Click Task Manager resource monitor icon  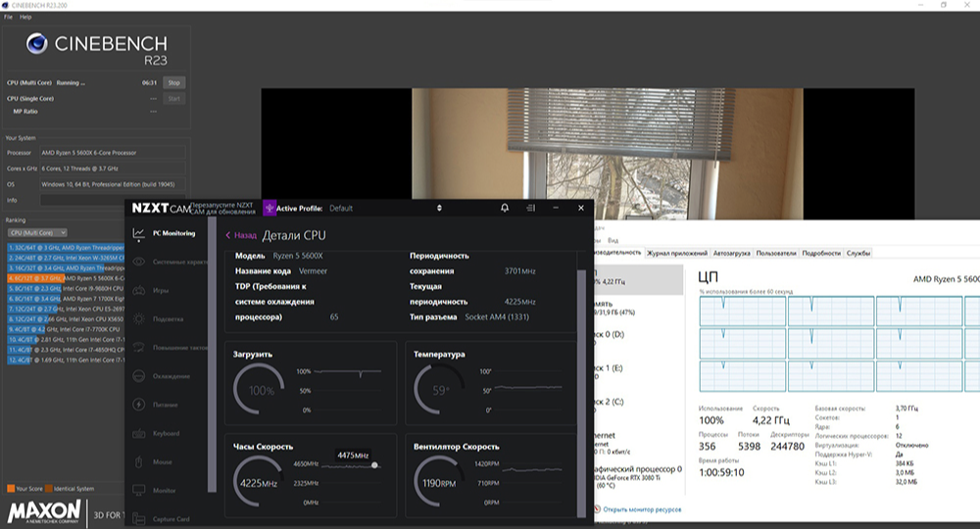[x=597, y=509]
